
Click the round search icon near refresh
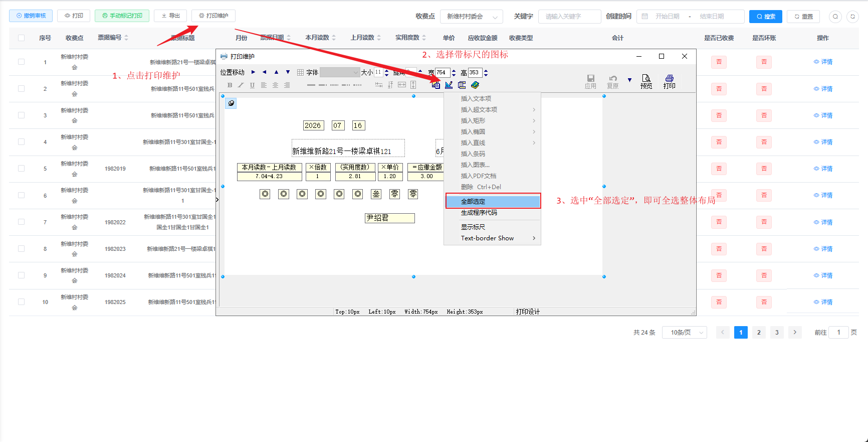[835, 17]
